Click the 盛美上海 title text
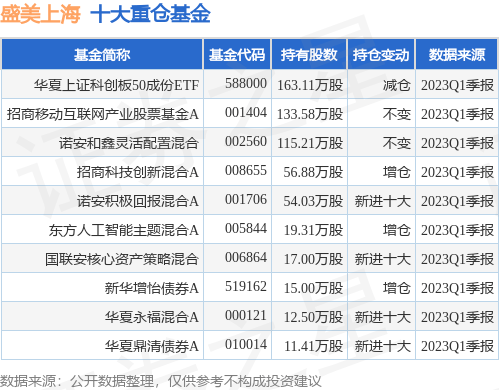The width and height of the screenshot is (499, 390). [40, 14]
